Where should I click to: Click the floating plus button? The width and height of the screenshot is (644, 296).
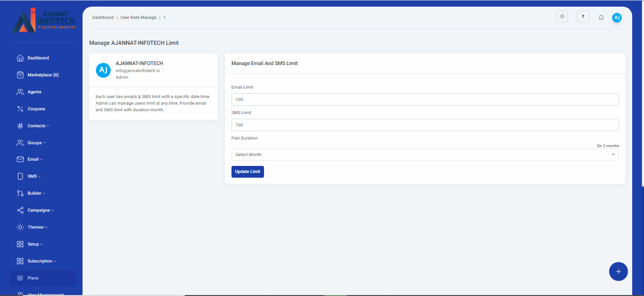coord(618,271)
